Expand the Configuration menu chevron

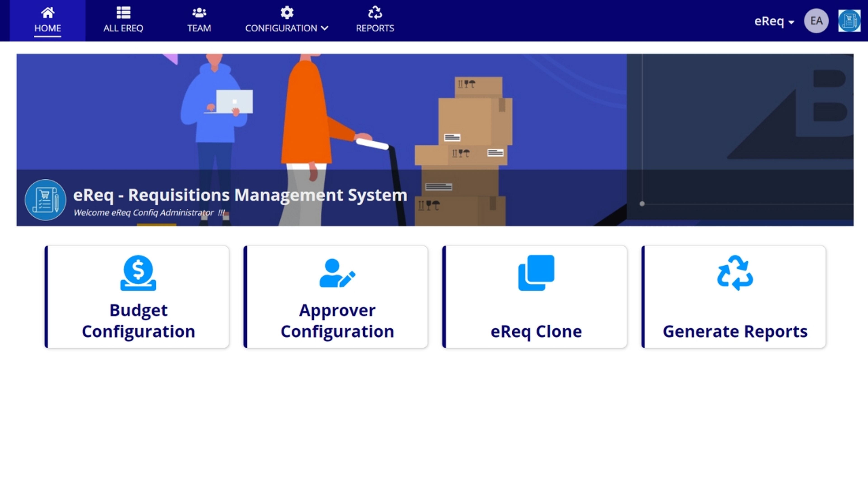pyautogui.click(x=325, y=28)
